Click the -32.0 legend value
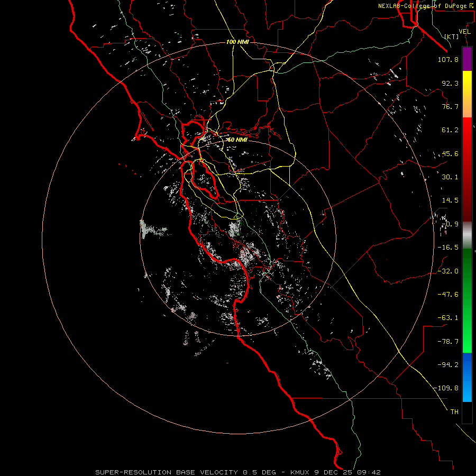Image resolution: width=476 pixels, height=476 pixels. [448, 271]
